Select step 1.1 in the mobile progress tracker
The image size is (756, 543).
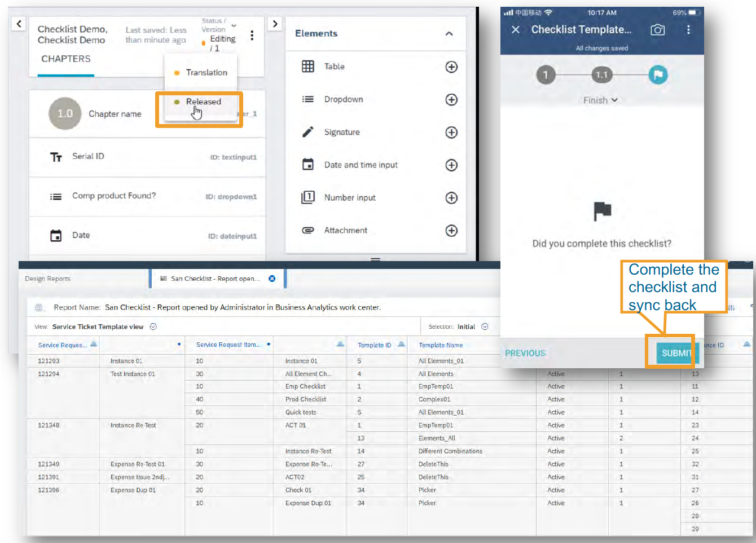(602, 74)
